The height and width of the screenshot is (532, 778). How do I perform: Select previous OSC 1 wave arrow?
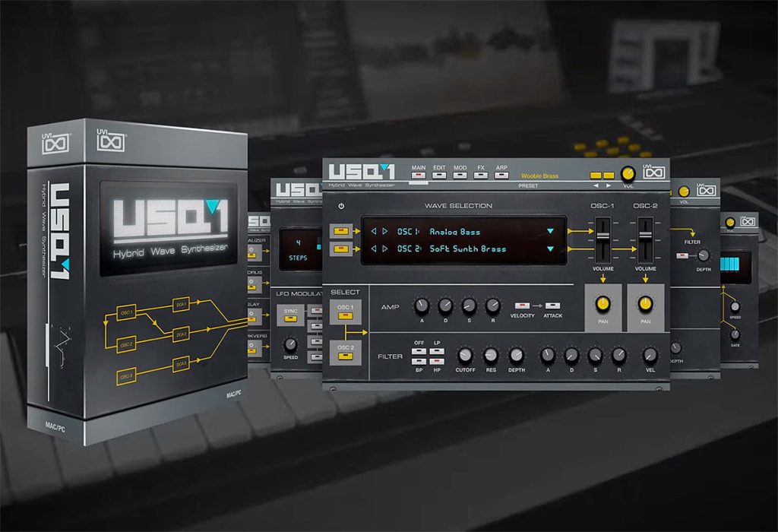pos(374,231)
